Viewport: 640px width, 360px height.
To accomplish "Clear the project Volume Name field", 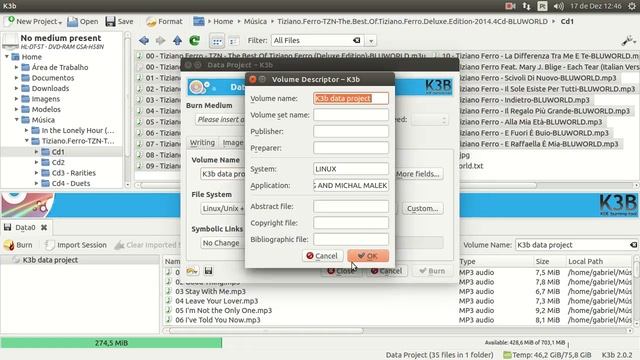I will (x=633, y=245).
